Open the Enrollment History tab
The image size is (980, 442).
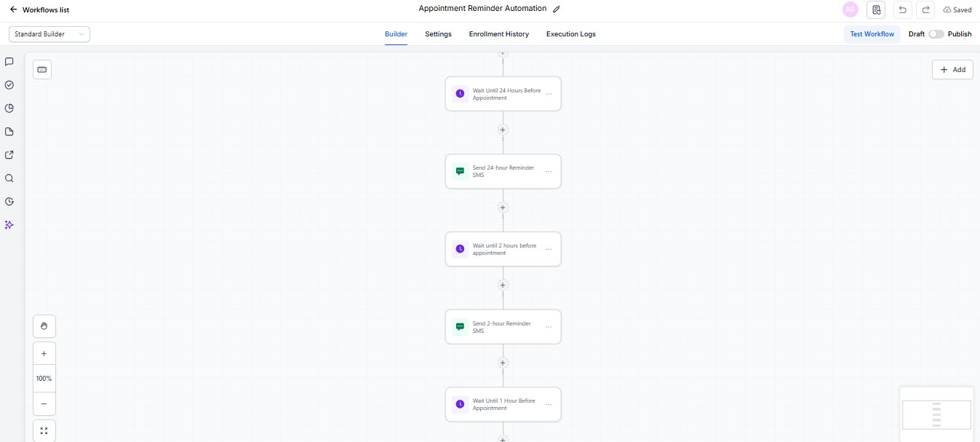coord(498,34)
